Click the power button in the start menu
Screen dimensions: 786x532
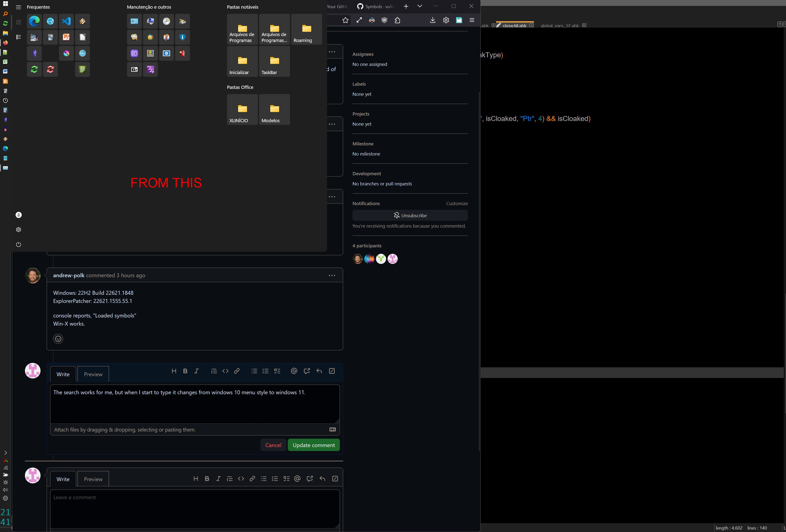(19, 244)
